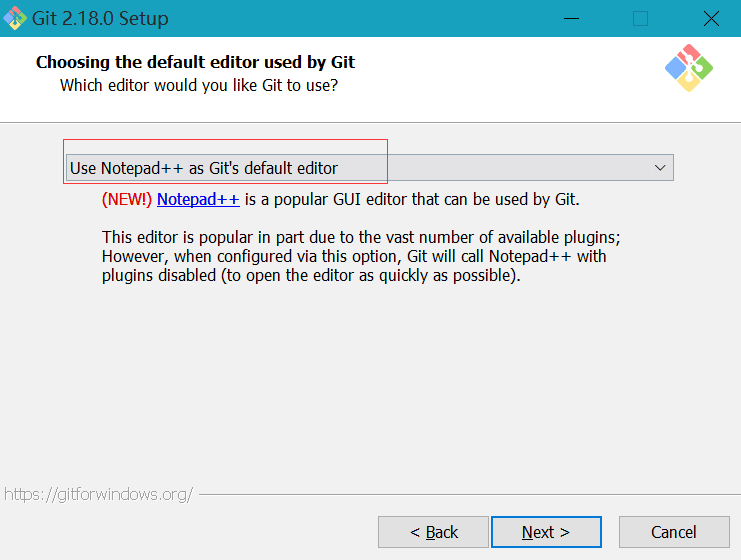The width and height of the screenshot is (741, 560).
Task: Click the 'Choosing the default editor' heading
Action: 195,62
